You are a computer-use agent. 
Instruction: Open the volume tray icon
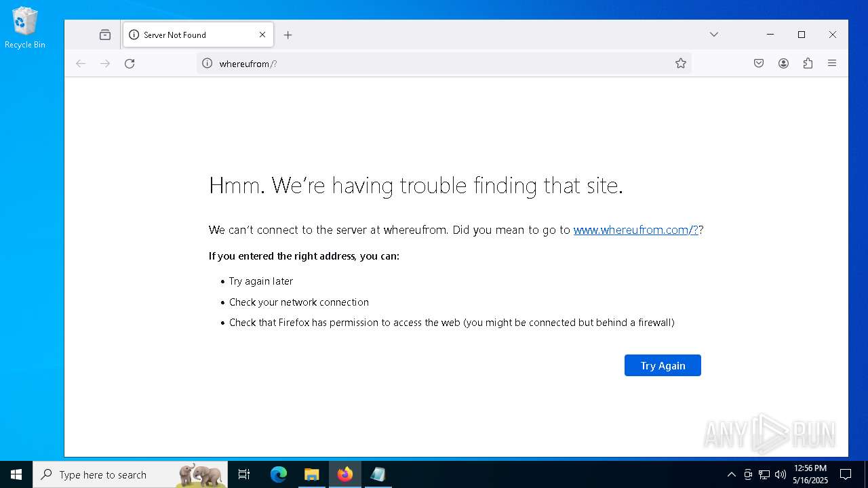781,474
